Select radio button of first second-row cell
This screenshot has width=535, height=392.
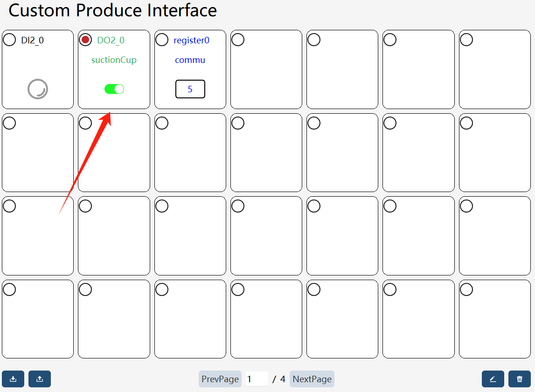click(x=9, y=123)
